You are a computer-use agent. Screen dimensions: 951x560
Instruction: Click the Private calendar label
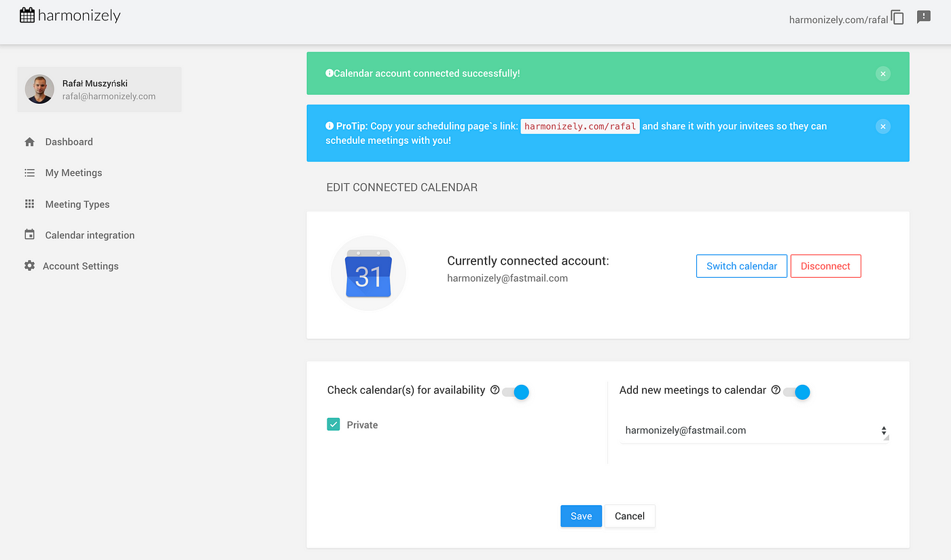(362, 425)
